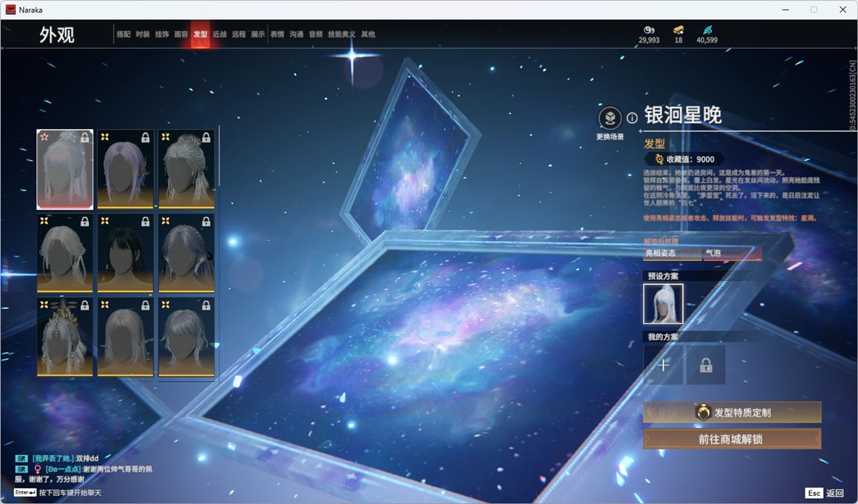
Task: Click the female symbol in chat message
Action: pyautogui.click(x=38, y=469)
